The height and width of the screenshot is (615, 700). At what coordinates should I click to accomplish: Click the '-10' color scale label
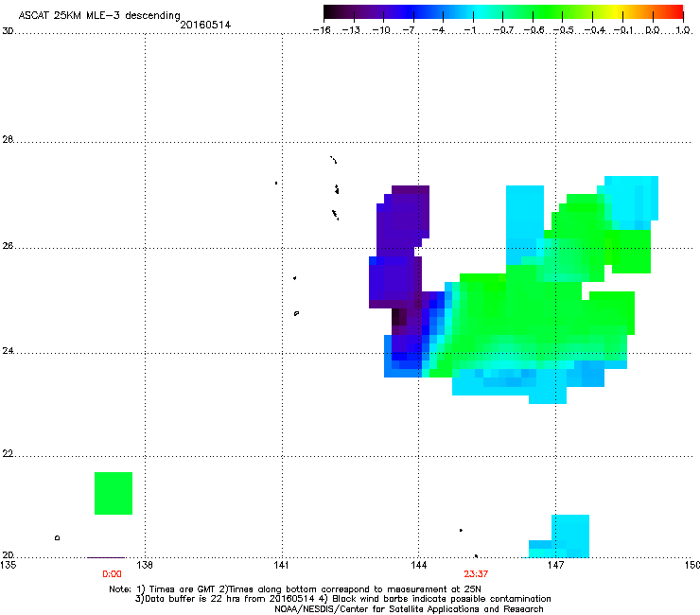pyautogui.click(x=381, y=30)
